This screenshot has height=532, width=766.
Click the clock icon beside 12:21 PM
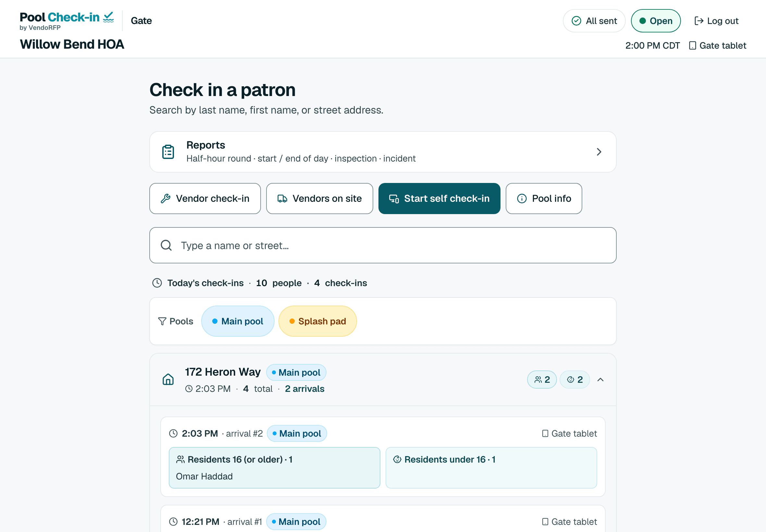[x=173, y=522]
